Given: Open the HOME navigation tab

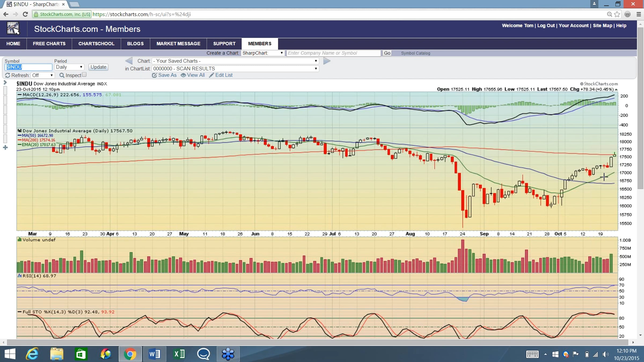Looking at the screenshot, I should coord(13,44).
